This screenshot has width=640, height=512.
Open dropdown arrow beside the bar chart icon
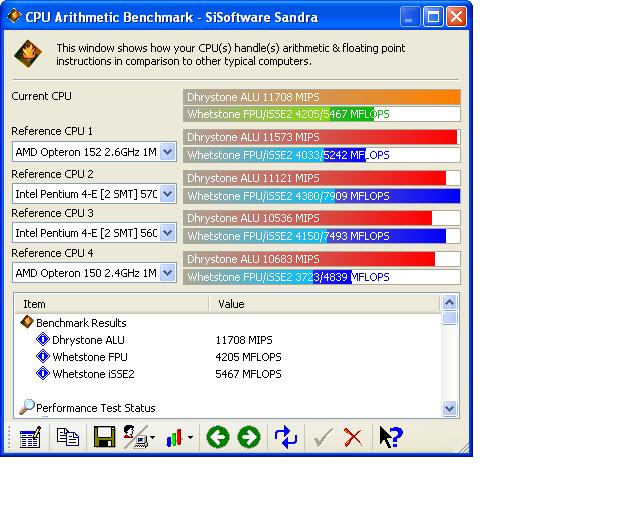click(x=190, y=437)
